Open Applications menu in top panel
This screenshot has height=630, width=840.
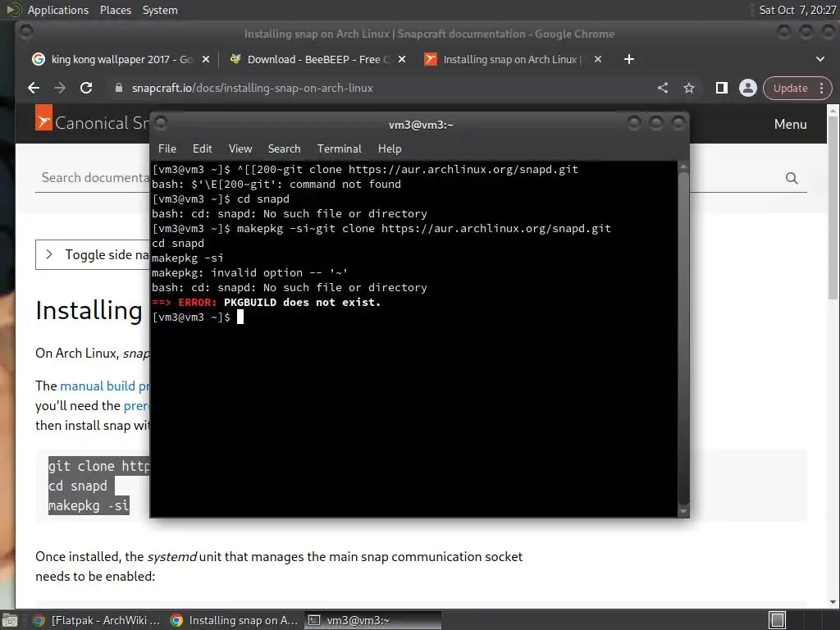(58, 10)
